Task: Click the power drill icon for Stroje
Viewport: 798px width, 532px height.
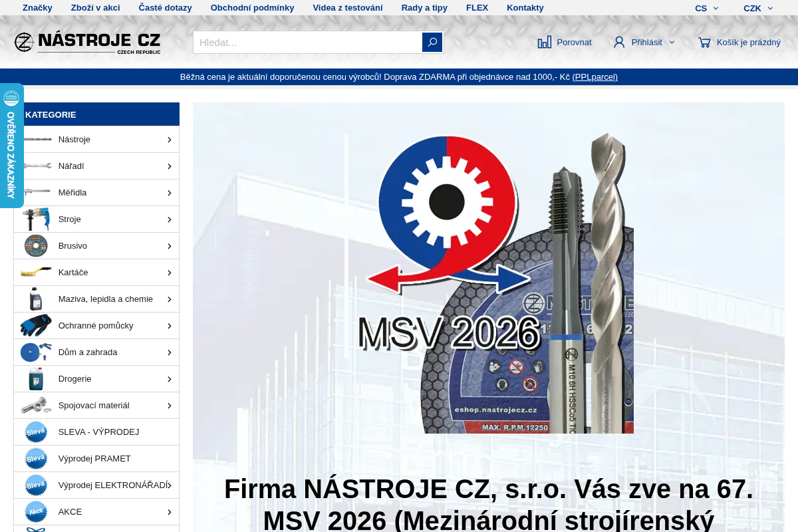Action: (x=36, y=219)
